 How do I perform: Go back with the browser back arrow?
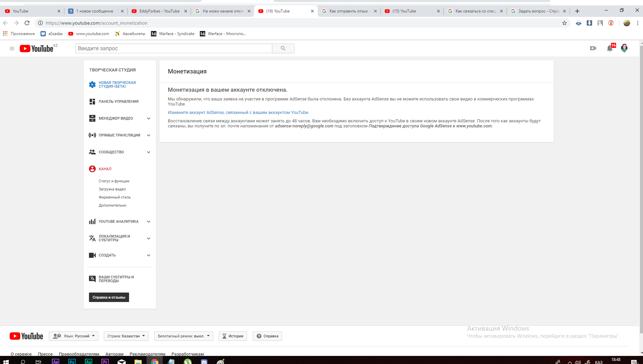(5, 23)
